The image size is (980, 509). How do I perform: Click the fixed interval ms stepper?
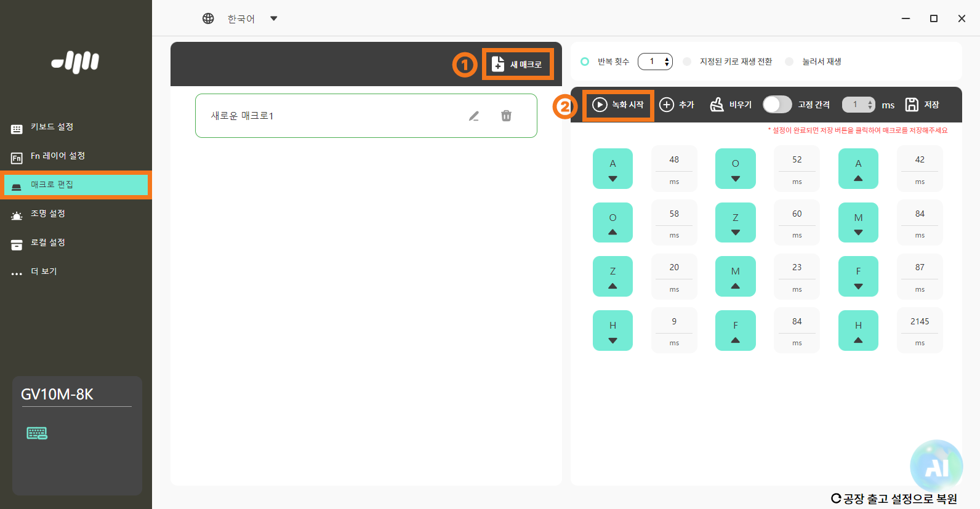pos(870,105)
